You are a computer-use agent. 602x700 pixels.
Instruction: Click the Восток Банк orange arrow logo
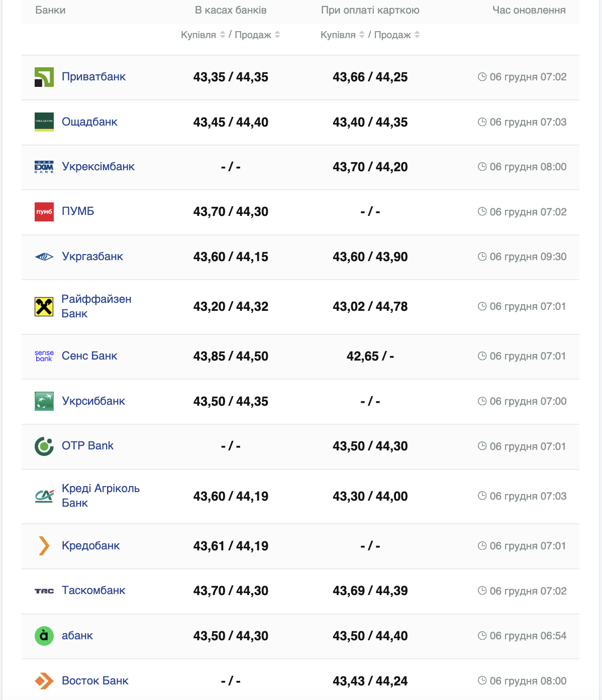[x=44, y=681]
